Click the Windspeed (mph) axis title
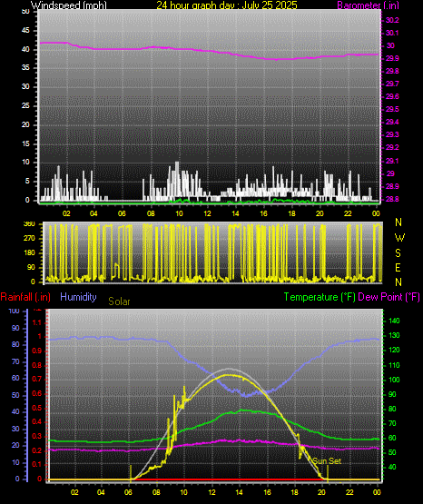The height and width of the screenshot is (504, 423). click(x=69, y=5)
